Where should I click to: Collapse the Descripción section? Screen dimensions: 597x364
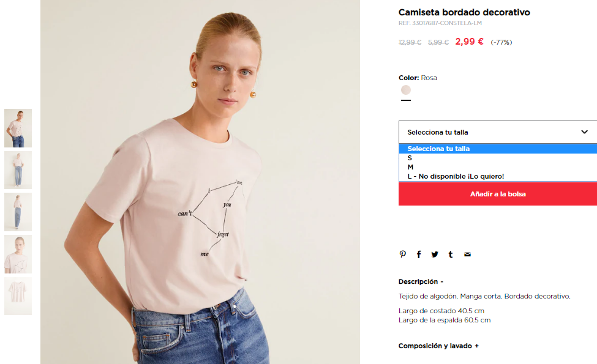coord(421,281)
